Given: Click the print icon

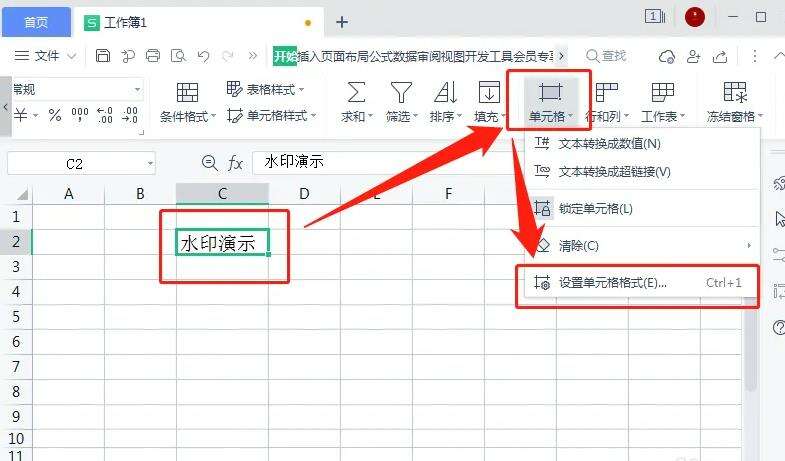Looking at the screenshot, I should (x=153, y=56).
